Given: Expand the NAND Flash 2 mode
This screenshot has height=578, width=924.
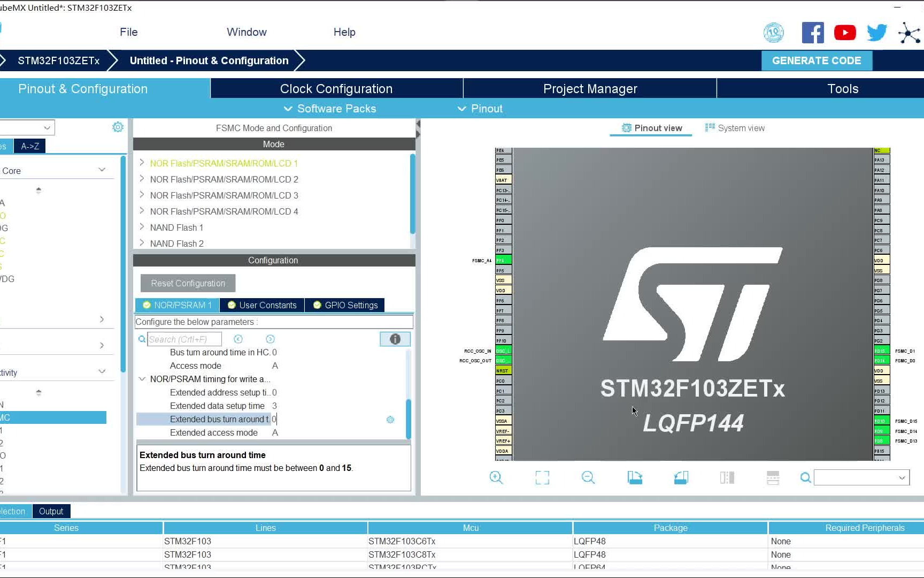Looking at the screenshot, I should [142, 243].
